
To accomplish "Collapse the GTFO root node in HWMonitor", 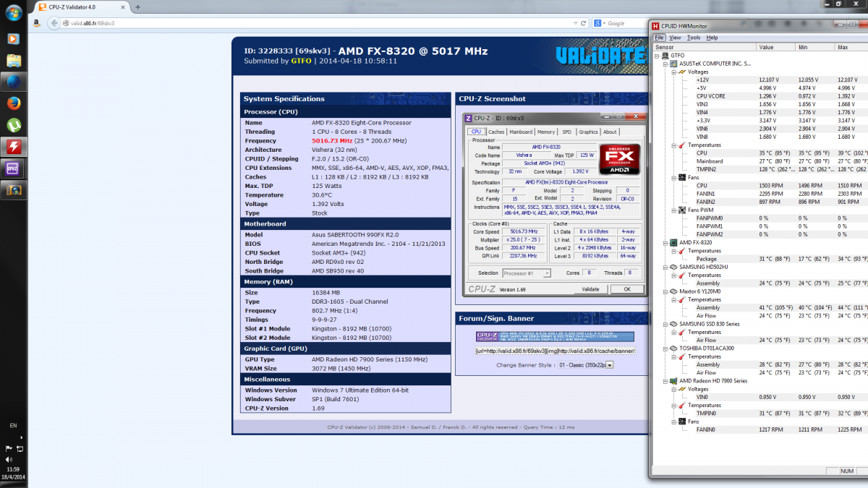I will (658, 55).
